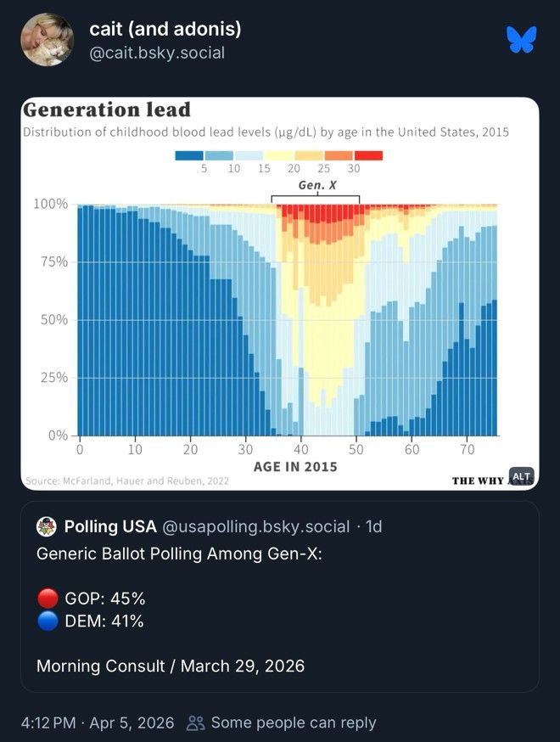
Task: Click the blue DEM circle emoji
Action: [48, 621]
